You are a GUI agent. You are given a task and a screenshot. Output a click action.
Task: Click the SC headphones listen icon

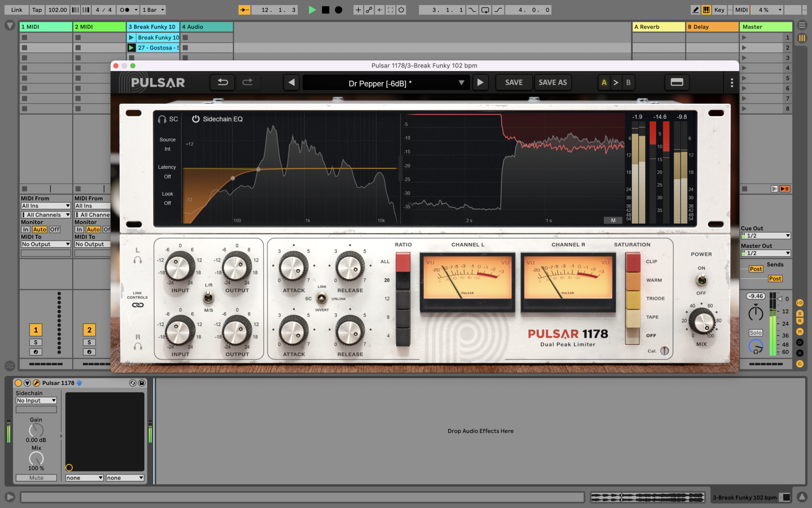(162, 119)
